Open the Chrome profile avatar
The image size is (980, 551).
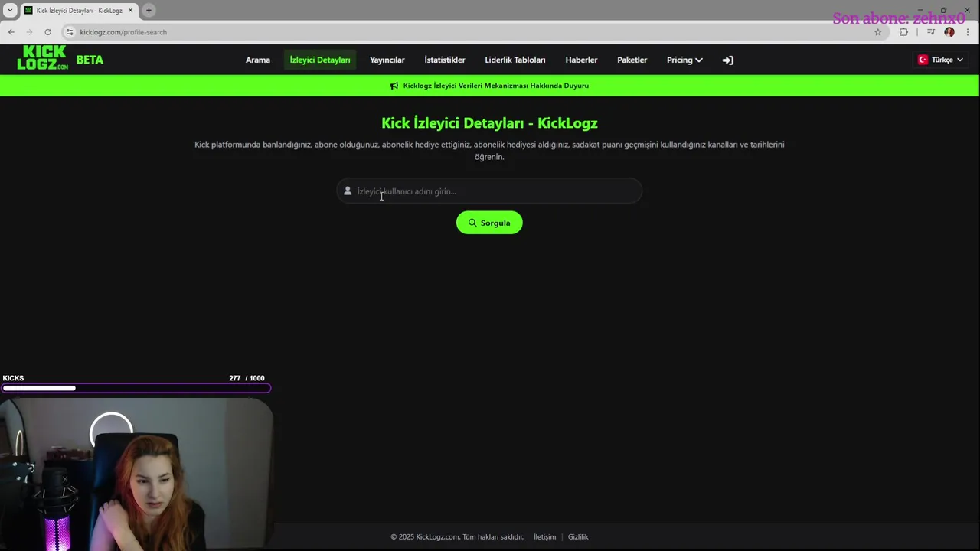(x=949, y=32)
